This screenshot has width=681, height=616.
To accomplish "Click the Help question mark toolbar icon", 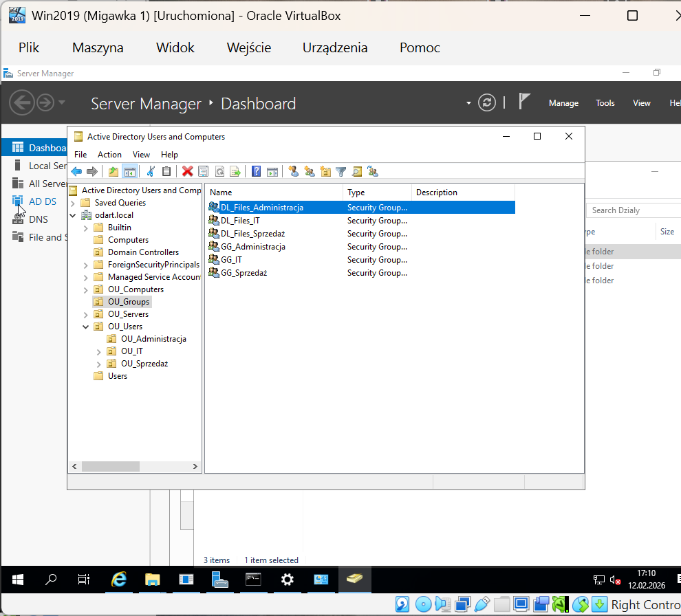I will click(256, 172).
